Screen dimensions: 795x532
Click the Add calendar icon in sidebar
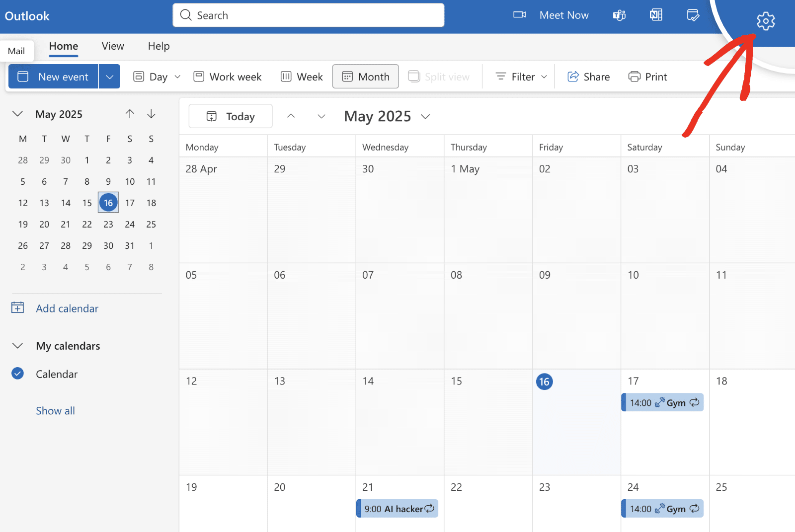click(17, 307)
